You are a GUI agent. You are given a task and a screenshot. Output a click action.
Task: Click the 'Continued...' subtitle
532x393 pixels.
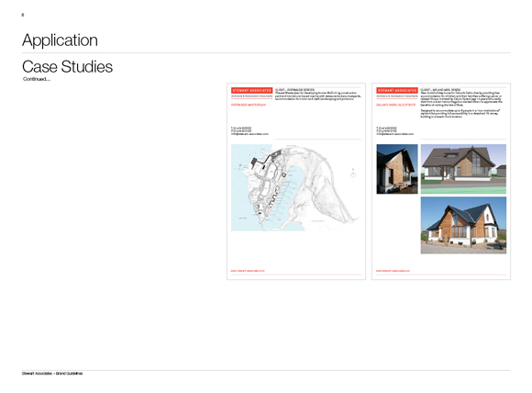(x=37, y=79)
